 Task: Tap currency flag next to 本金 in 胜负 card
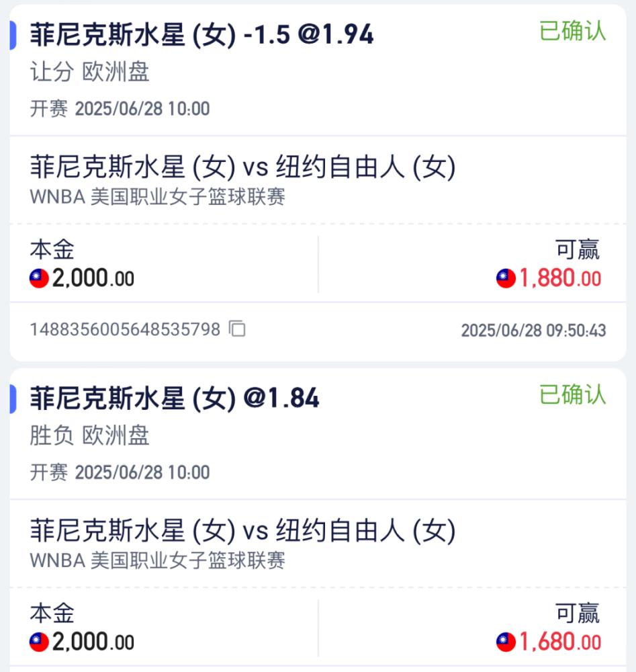(39, 642)
